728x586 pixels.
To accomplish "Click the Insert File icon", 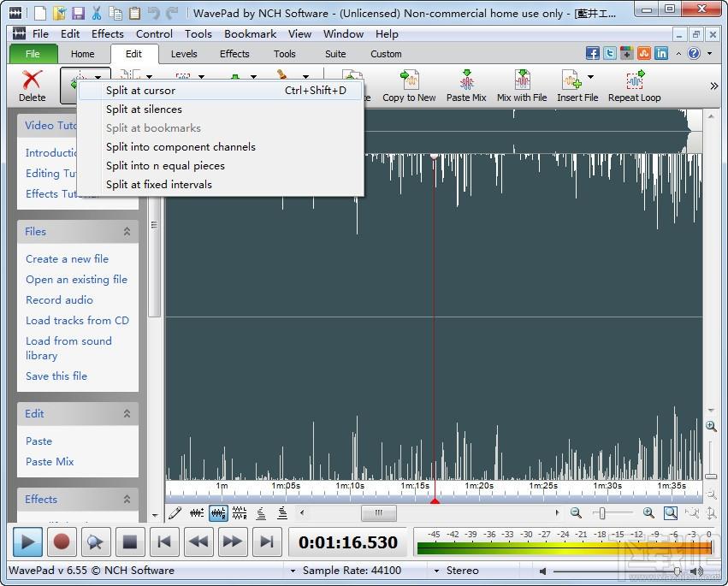I will (571, 80).
